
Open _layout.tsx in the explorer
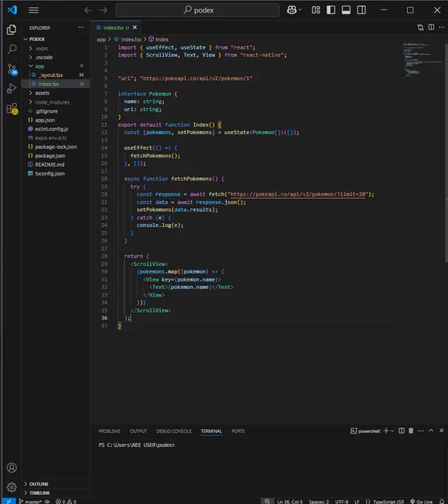pyautogui.click(x=56, y=75)
